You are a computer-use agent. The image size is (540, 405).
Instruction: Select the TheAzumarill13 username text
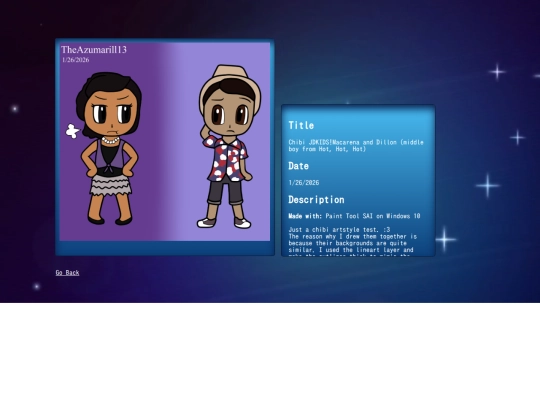tap(94, 50)
